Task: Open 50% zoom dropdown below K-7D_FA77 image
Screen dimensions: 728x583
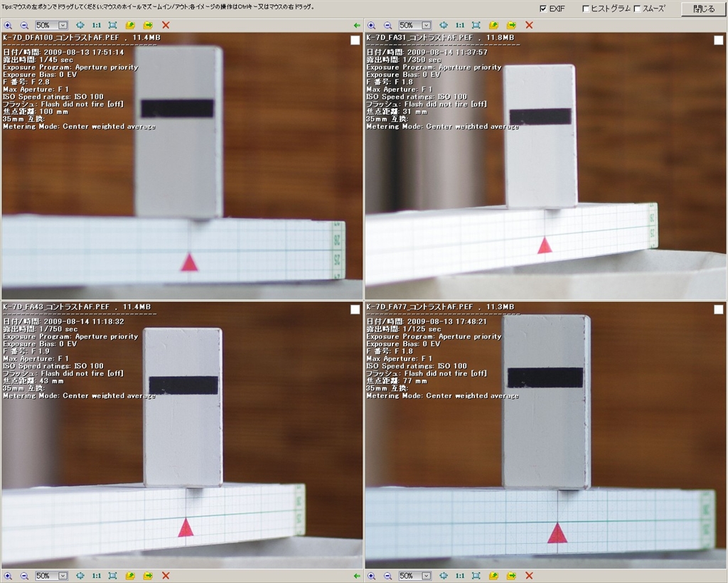Action: [427, 576]
